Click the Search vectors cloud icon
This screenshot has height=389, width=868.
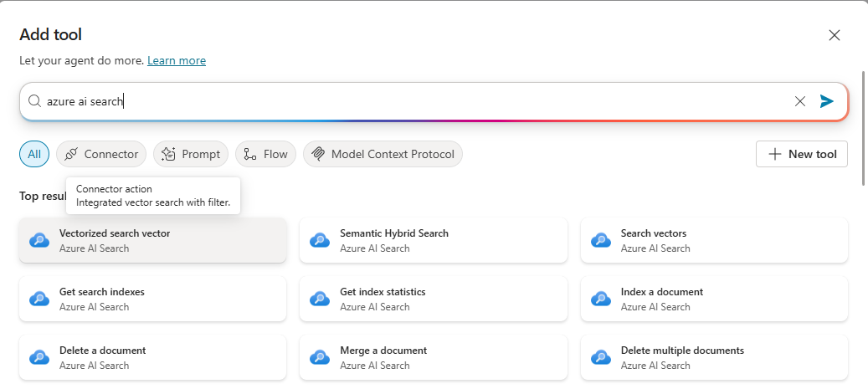click(601, 241)
